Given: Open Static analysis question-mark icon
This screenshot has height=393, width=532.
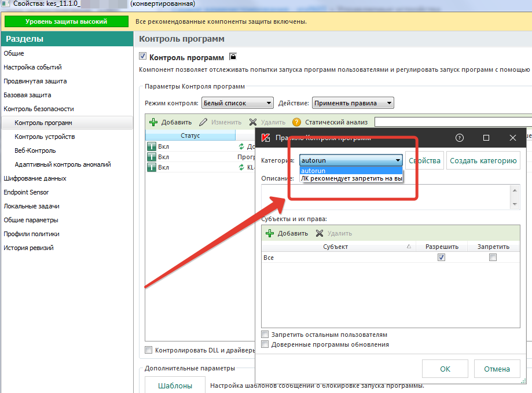Looking at the screenshot, I should tap(296, 122).
